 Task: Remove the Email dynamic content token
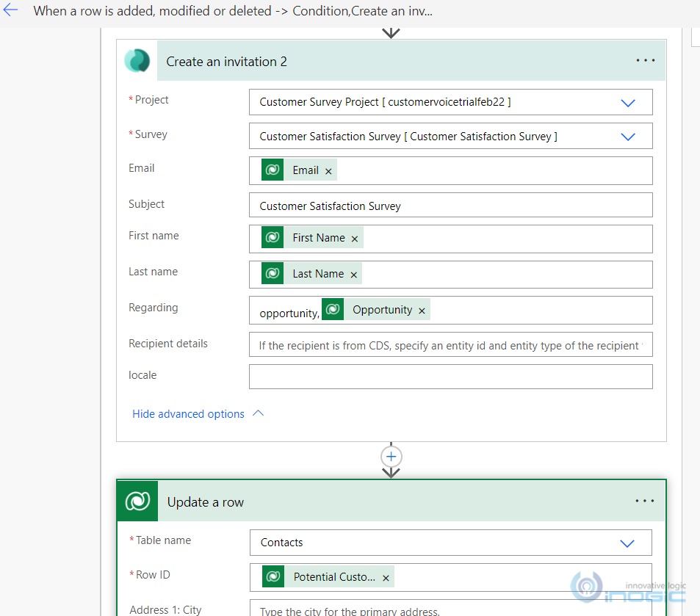(x=328, y=170)
